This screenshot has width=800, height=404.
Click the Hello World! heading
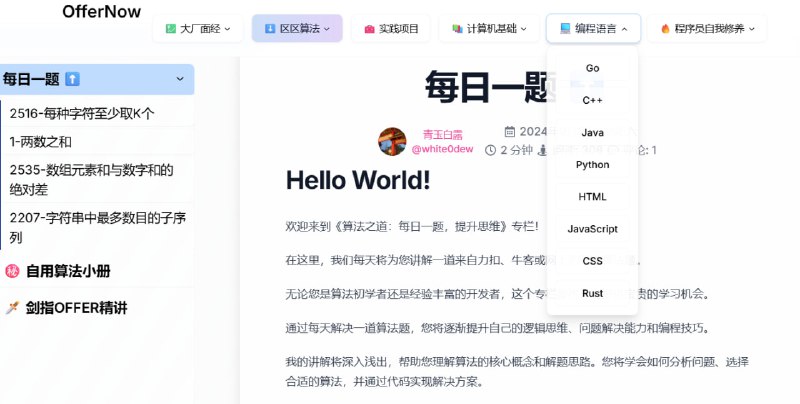(x=358, y=180)
